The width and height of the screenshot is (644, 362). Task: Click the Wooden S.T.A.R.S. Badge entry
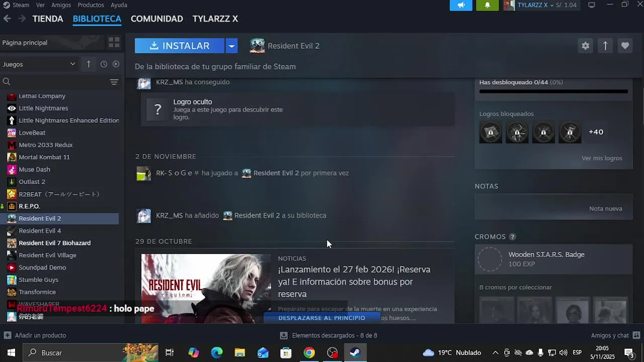[553, 259]
